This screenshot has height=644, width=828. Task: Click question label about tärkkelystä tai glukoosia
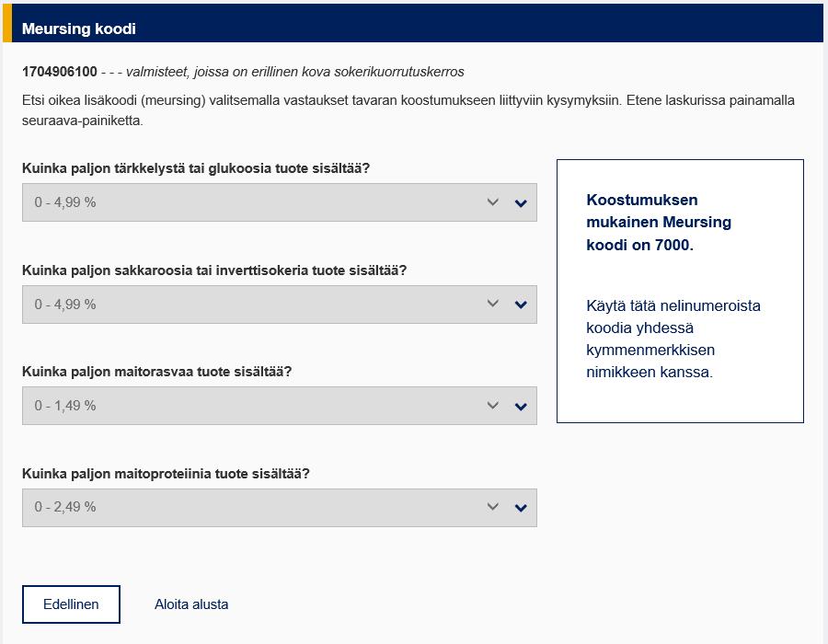[196, 168]
